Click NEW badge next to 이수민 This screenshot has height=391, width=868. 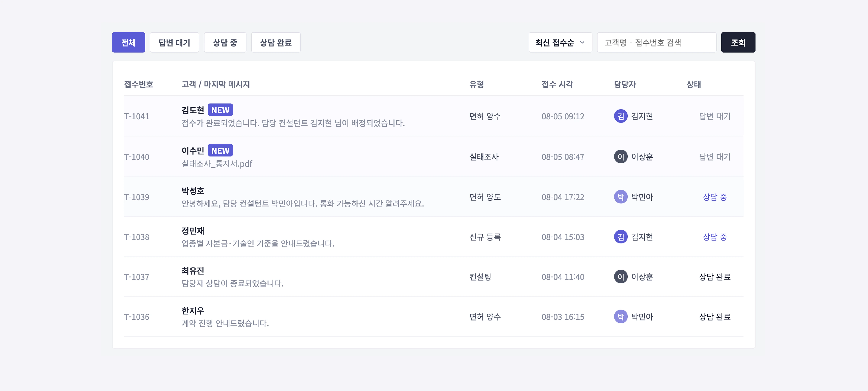point(220,150)
